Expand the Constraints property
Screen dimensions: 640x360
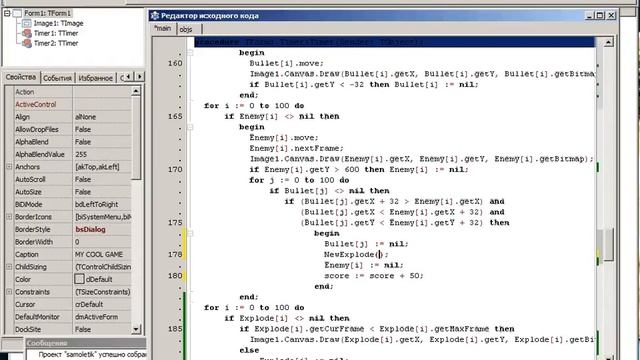[x=9, y=292]
